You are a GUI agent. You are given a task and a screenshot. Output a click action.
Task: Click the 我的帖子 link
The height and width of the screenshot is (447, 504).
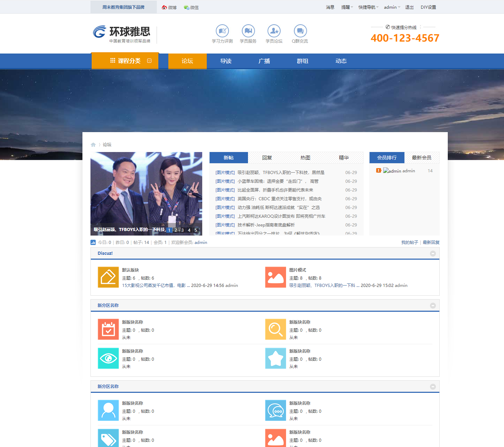pyautogui.click(x=409, y=243)
